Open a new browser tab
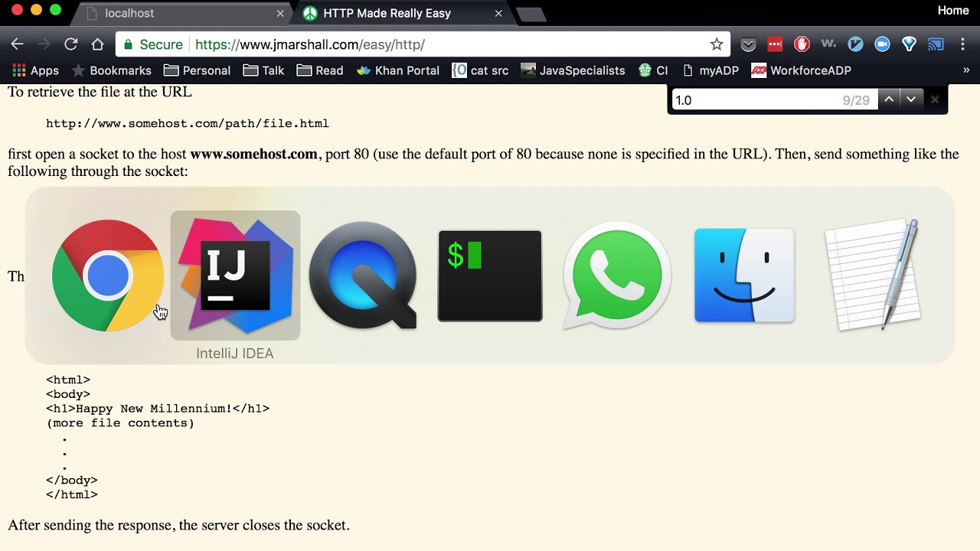 pyautogui.click(x=531, y=15)
